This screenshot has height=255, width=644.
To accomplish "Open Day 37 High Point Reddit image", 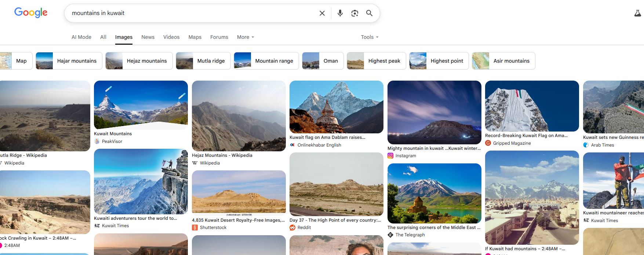I will pyautogui.click(x=336, y=184).
